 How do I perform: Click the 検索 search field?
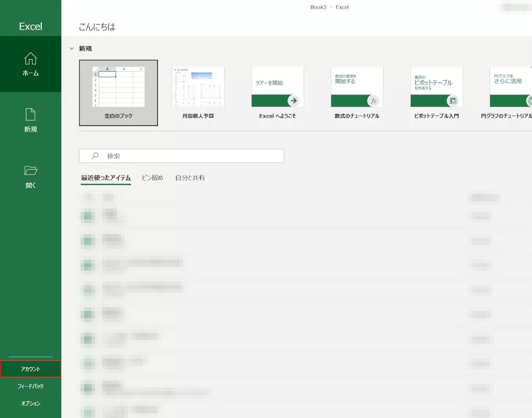tap(181, 156)
